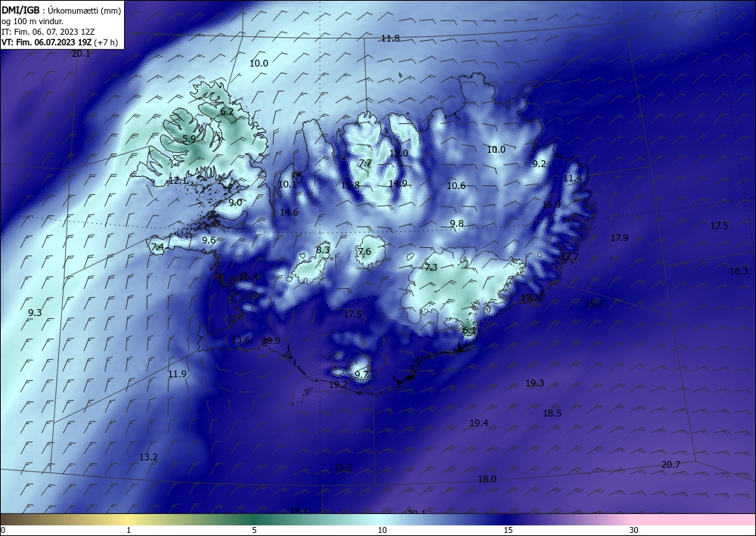Click the 18.0 map value

click(487, 479)
